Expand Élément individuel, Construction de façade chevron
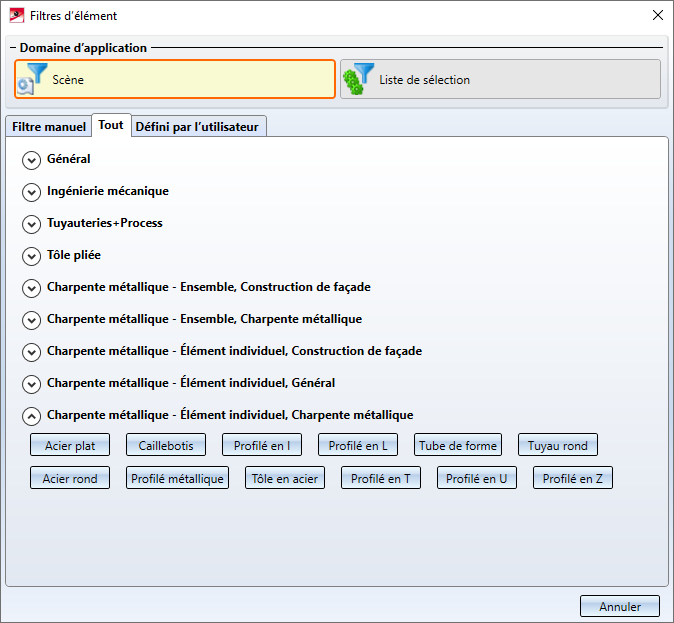Image resolution: width=674 pixels, height=623 pixels. click(x=31, y=352)
